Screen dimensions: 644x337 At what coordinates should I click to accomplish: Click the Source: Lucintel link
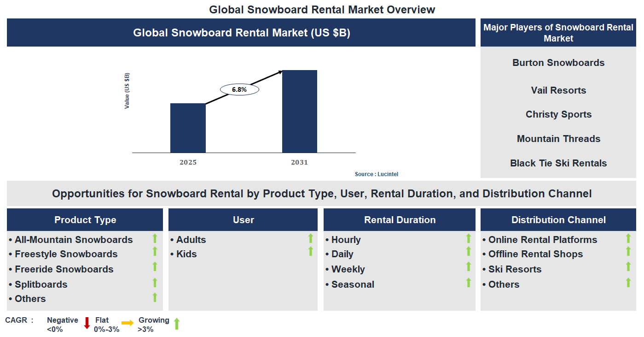point(376,174)
